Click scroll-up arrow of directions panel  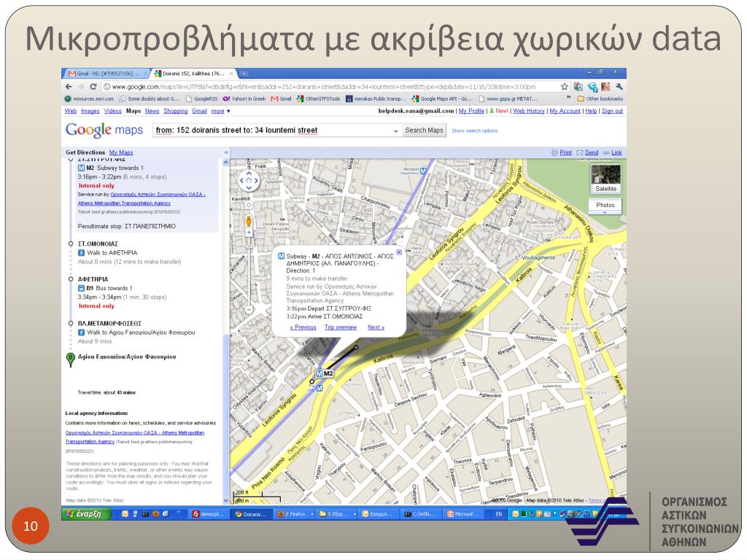point(226,163)
